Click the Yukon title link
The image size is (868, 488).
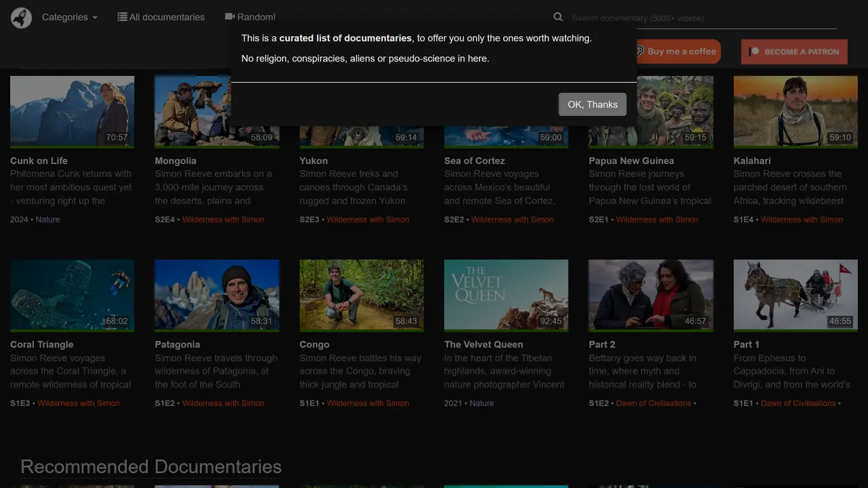click(x=313, y=161)
